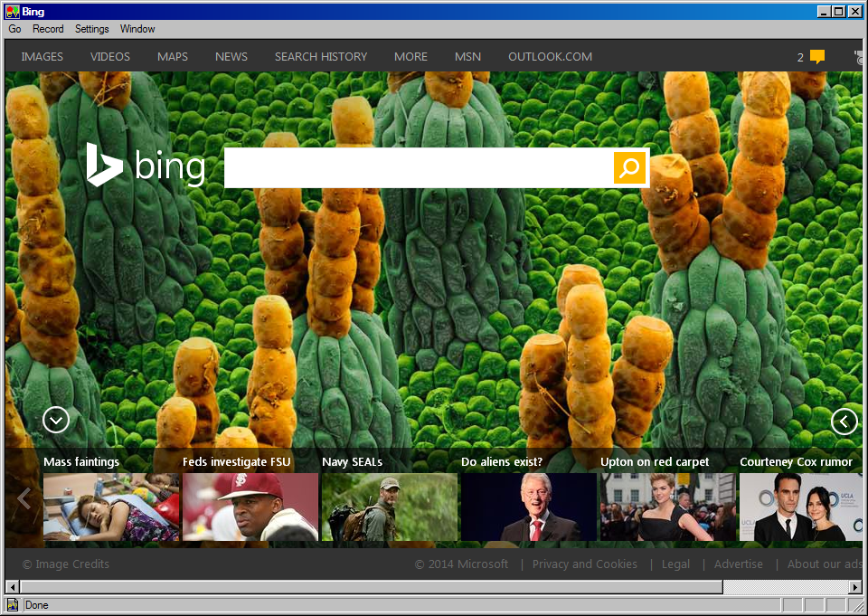Click the horizontal scrollbar left arrow
The image size is (868, 616).
(x=12, y=587)
